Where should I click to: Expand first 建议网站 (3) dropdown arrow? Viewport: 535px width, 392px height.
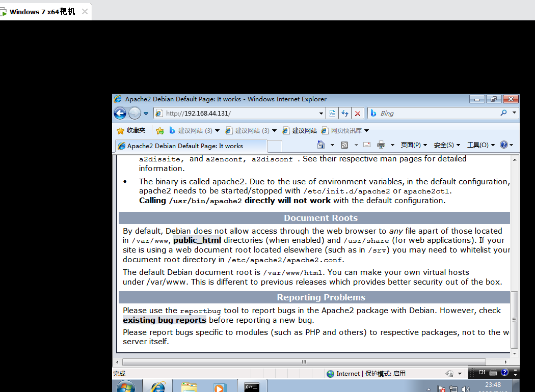point(218,130)
